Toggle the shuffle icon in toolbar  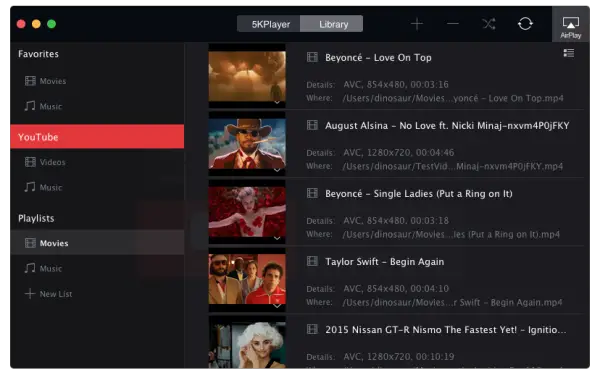coord(489,24)
